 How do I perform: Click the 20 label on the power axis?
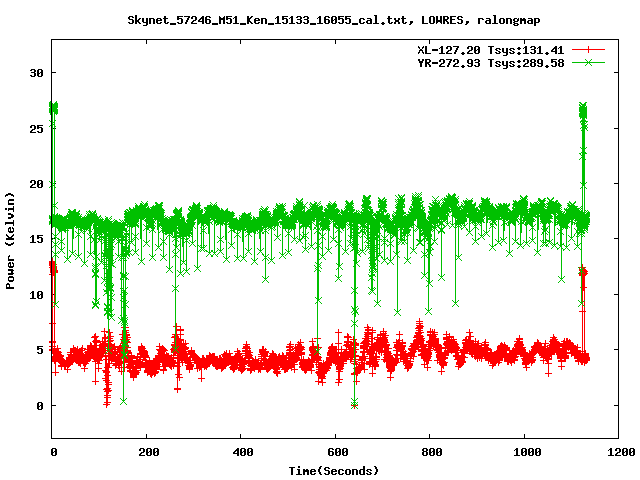coord(36,184)
